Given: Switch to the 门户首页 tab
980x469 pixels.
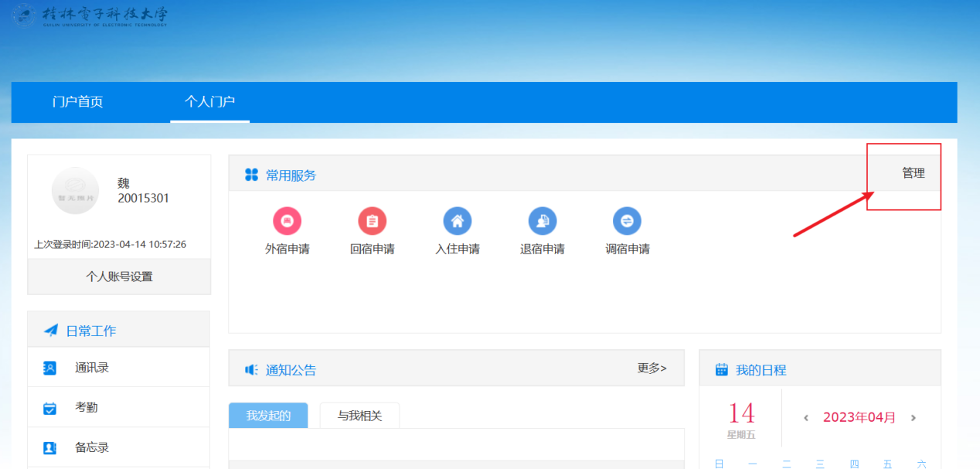Looking at the screenshot, I should tap(77, 102).
